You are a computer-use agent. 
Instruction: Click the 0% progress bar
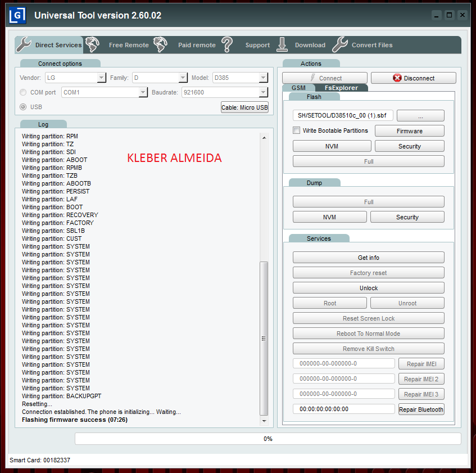tap(268, 439)
